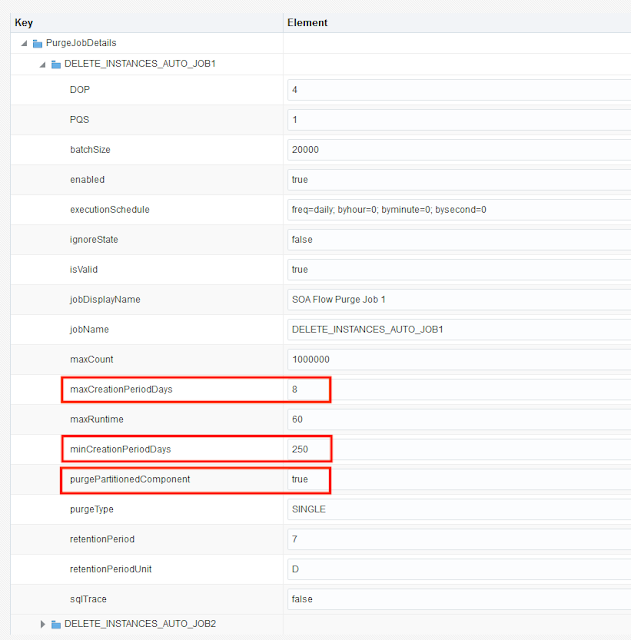Image resolution: width=631 pixels, height=640 pixels.
Task: Select the DOP key label
Action: pyautogui.click(x=80, y=90)
